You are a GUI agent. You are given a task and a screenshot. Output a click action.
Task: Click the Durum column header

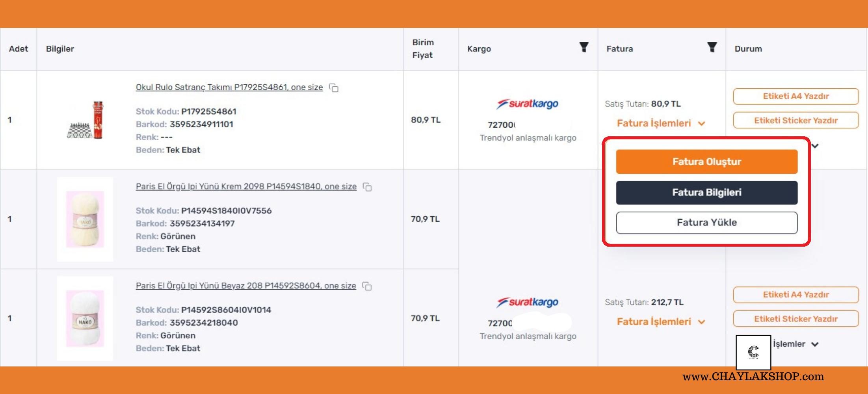click(x=748, y=49)
